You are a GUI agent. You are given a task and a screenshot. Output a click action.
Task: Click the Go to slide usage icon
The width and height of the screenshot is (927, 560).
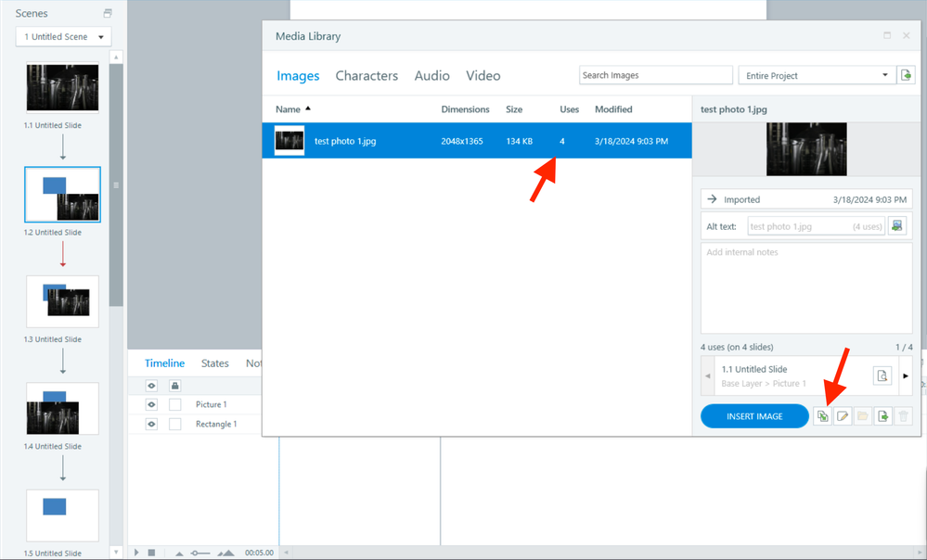(x=882, y=375)
